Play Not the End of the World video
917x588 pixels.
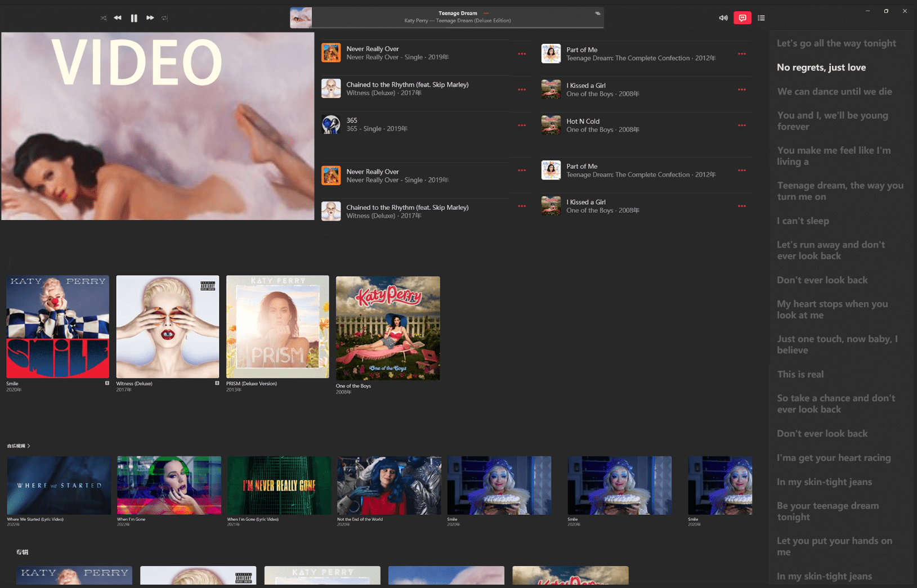click(x=389, y=486)
